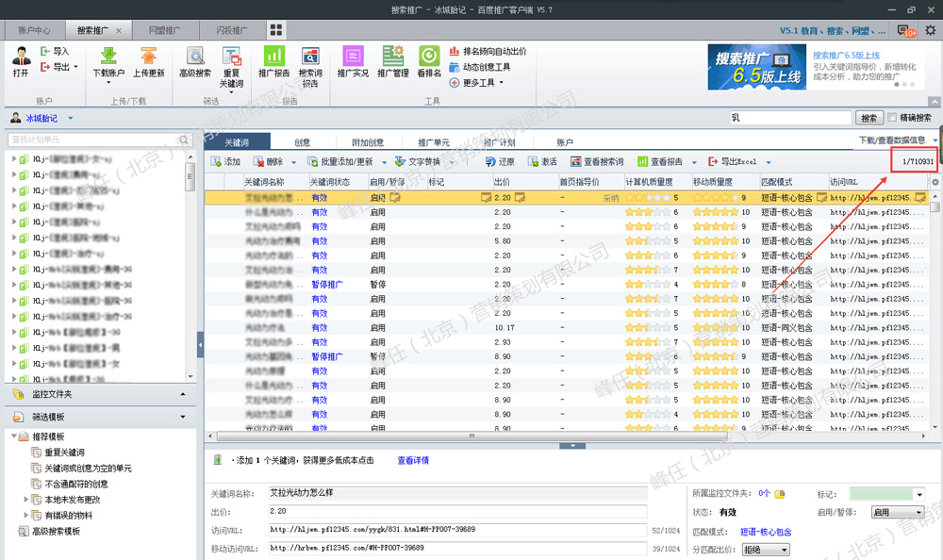This screenshot has width=943, height=560.
Task: Open the 查看详情 link
Action: [x=413, y=460]
